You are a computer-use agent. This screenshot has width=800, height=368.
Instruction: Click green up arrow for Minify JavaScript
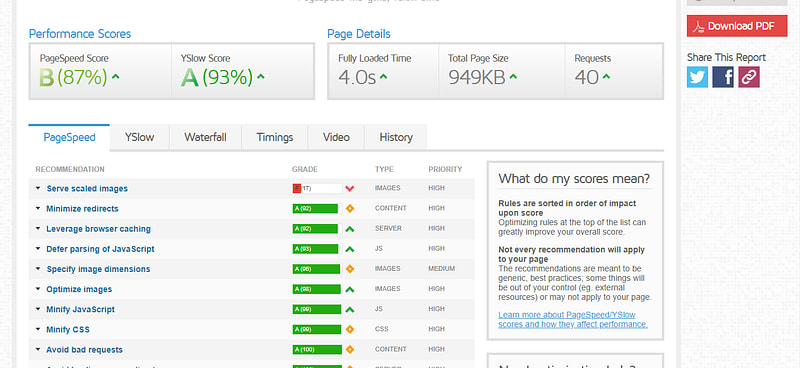coord(349,309)
